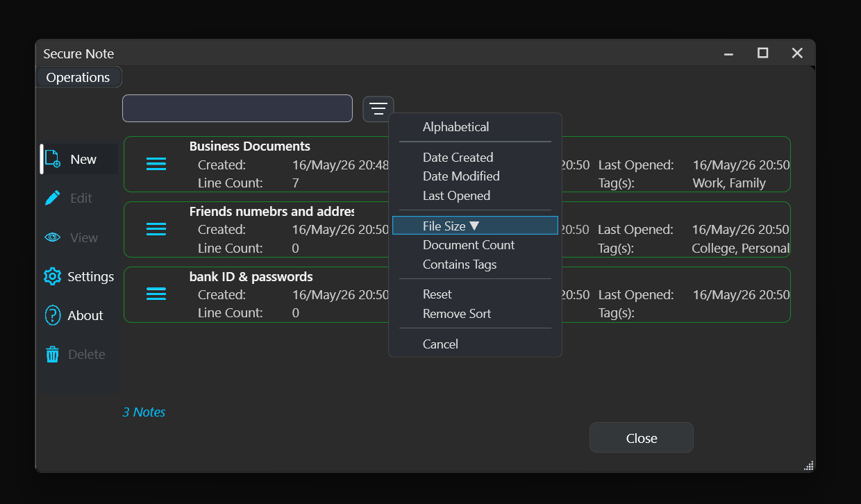
Task: Click the Close button
Action: tap(642, 438)
